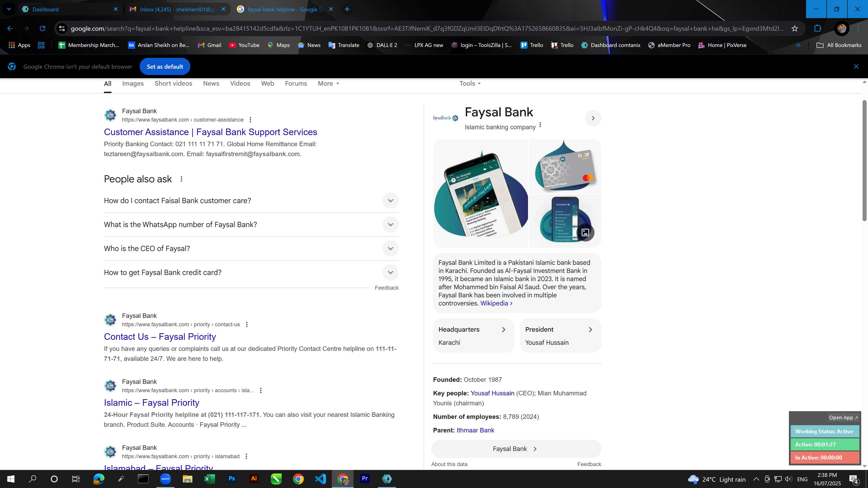Viewport: 868px width, 488px height.
Task: Open Visual Studio Code from the taskbar
Action: [x=320, y=479]
